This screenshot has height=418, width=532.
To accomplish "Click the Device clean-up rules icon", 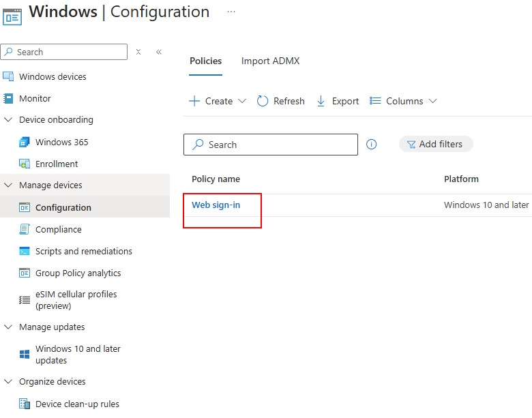I will click(x=25, y=404).
